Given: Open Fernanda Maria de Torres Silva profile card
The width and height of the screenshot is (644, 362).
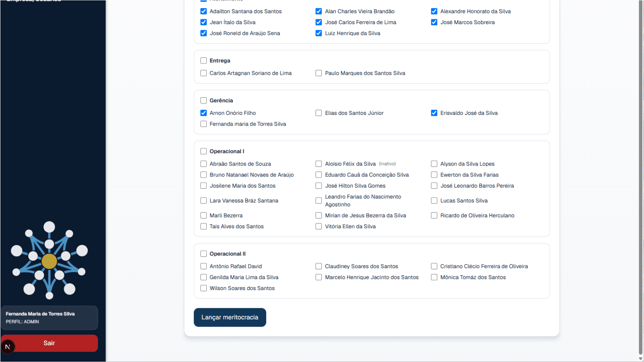Looking at the screenshot, I should point(49,318).
